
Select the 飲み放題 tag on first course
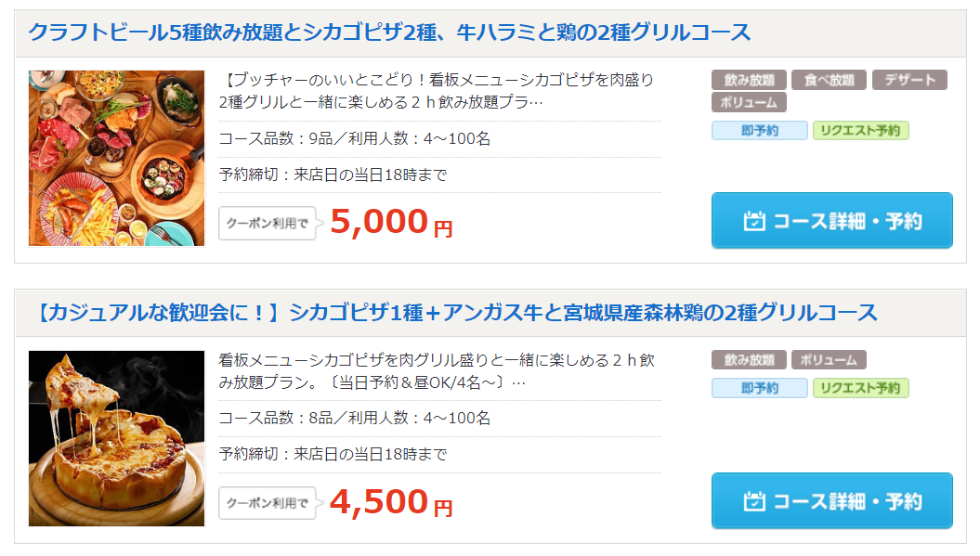point(749,80)
